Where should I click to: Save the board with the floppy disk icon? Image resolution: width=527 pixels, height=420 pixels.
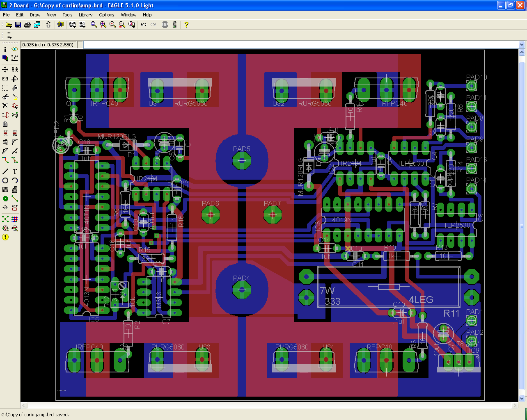18,25
